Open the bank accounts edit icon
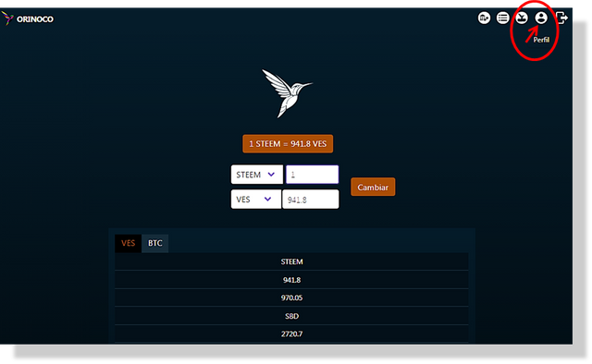592x364 pixels. pyautogui.click(x=484, y=18)
